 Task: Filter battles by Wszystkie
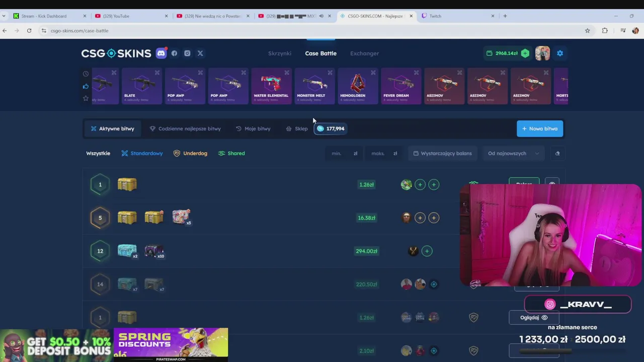98,153
